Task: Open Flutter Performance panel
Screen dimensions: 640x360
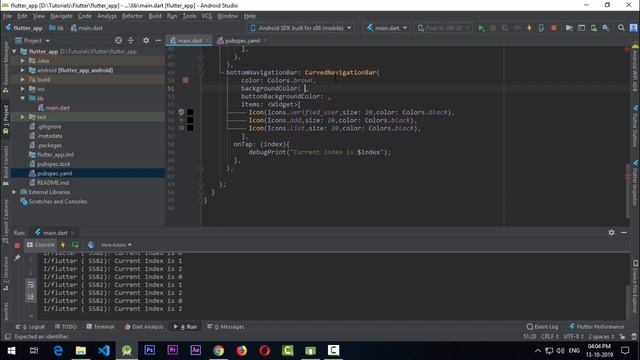Action: (x=597, y=327)
